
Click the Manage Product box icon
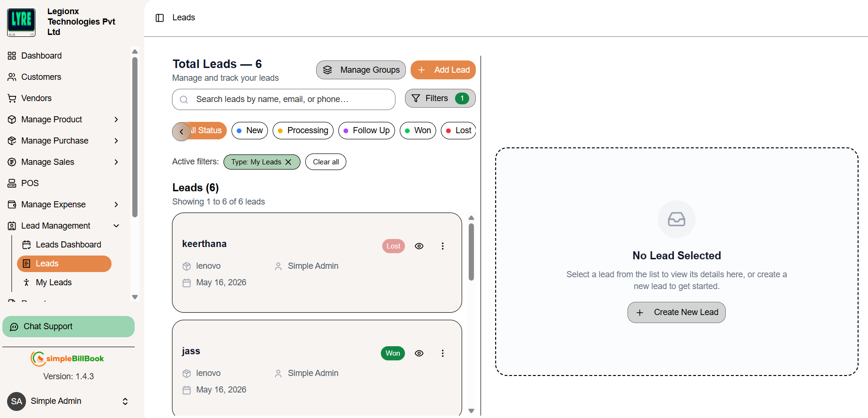point(12,119)
